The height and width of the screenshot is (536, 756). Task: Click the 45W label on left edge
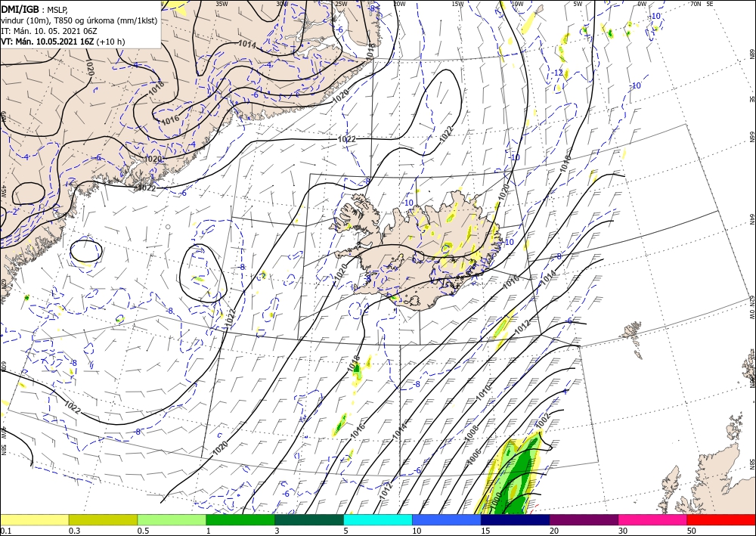click(3, 191)
